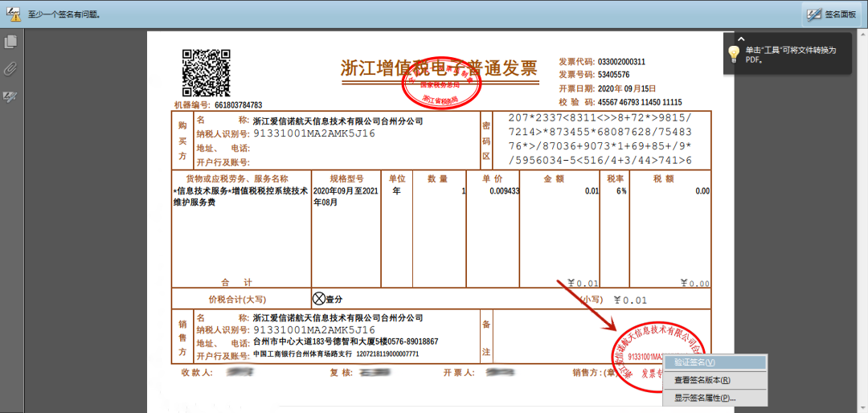The image size is (868, 413).
Task: Click the first line of the 密码区 code
Action: [x=600, y=118]
